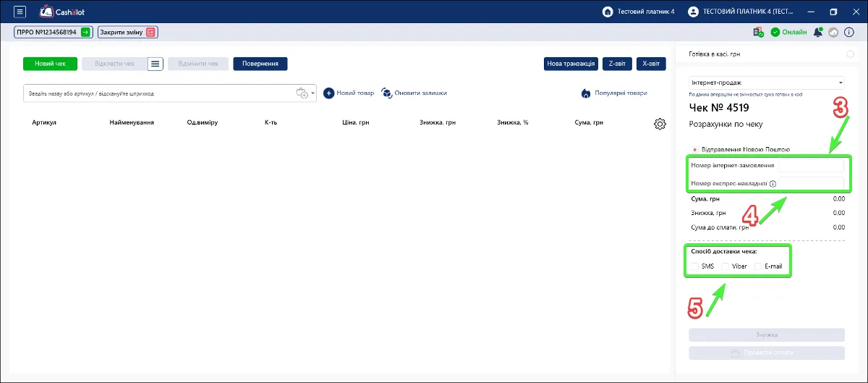Click the user profile avatar icon
The image size is (868, 383).
pyautogui.click(x=694, y=12)
